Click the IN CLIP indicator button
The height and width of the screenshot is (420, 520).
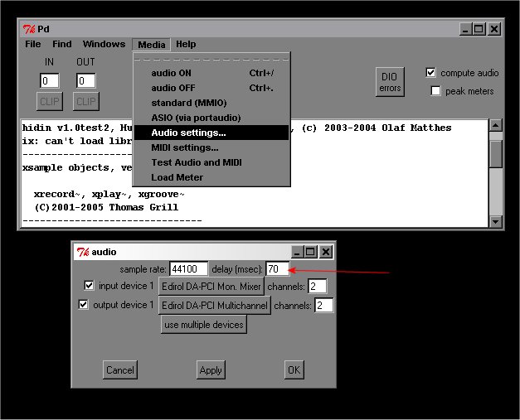pyautogui.click(x=49, y=101)
